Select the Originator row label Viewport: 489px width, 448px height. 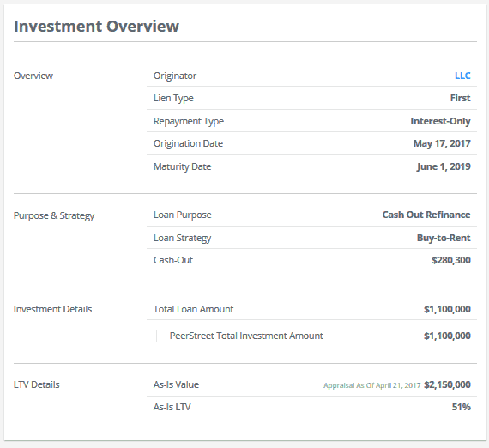pyautogui.click(x=175, y=76)
